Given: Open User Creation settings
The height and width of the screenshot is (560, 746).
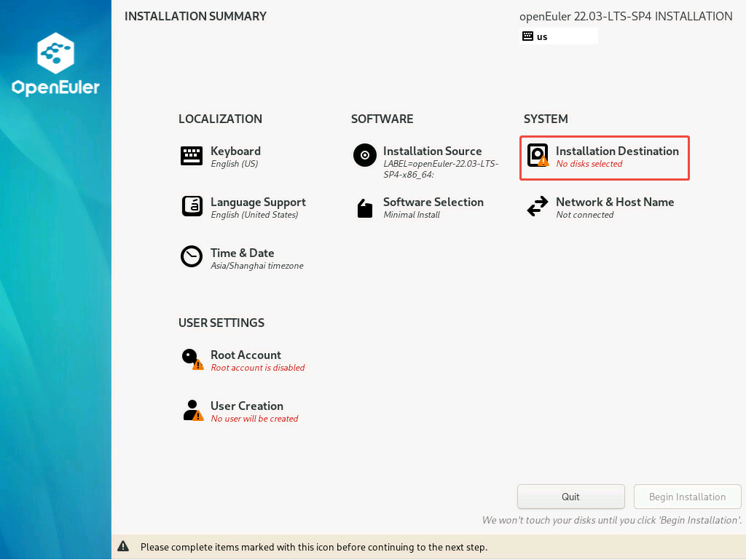Looking at the screenshot, I should click(247, 406).
